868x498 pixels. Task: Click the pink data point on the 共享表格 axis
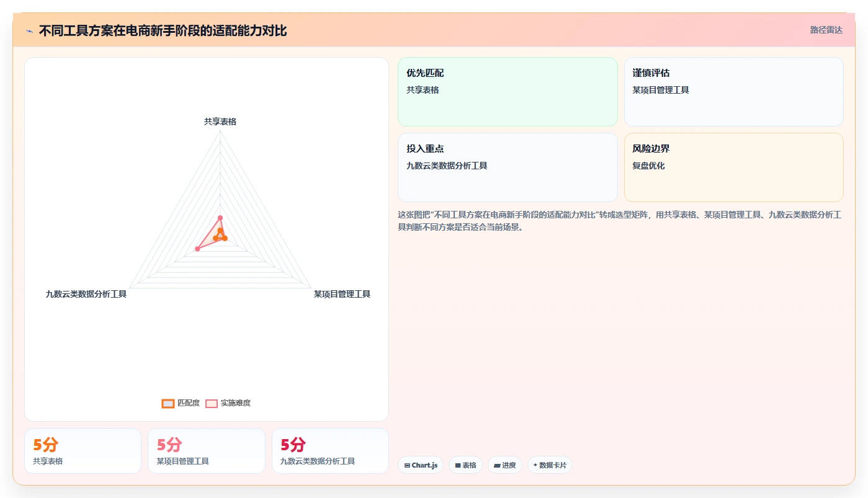click(x=220, y=218)
